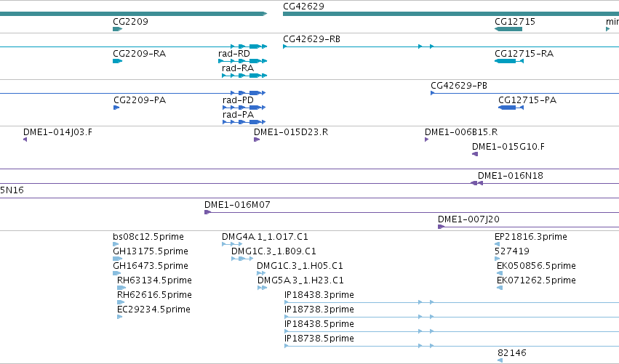Screen dimensions: 619x364
Task: Select the DMG1C.3_1.H05.C1 label
Action: point(300,266)
